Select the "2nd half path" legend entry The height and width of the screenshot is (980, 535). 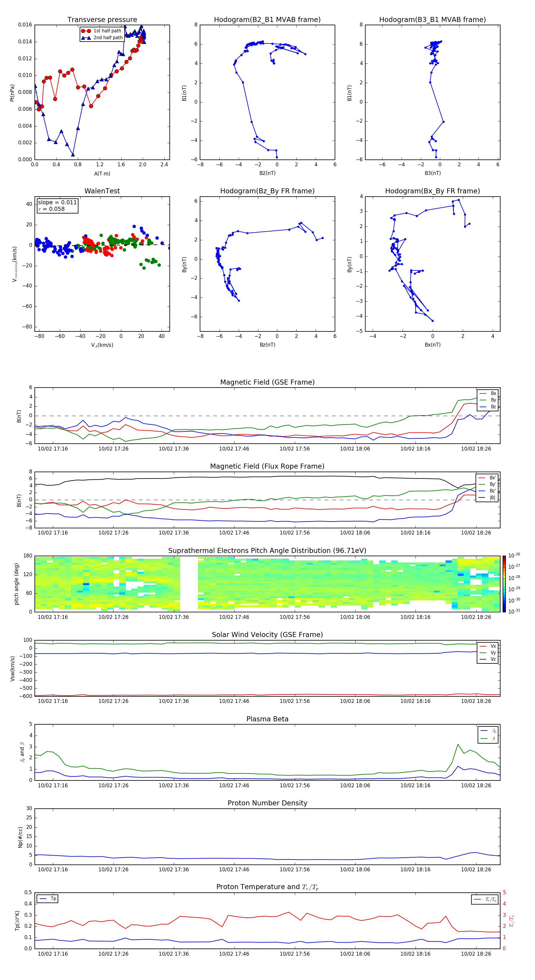[x=102, y=38]
